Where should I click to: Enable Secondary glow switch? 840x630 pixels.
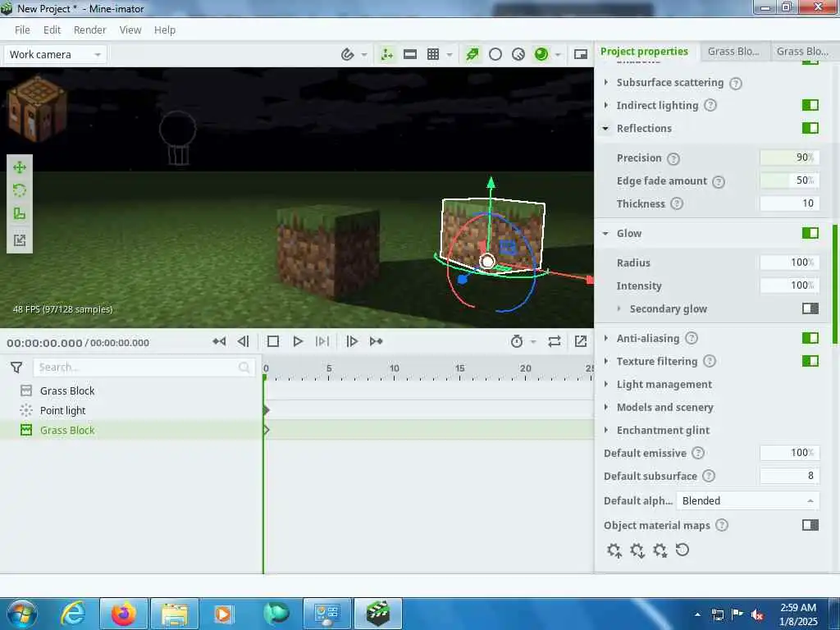coord(810,308)
